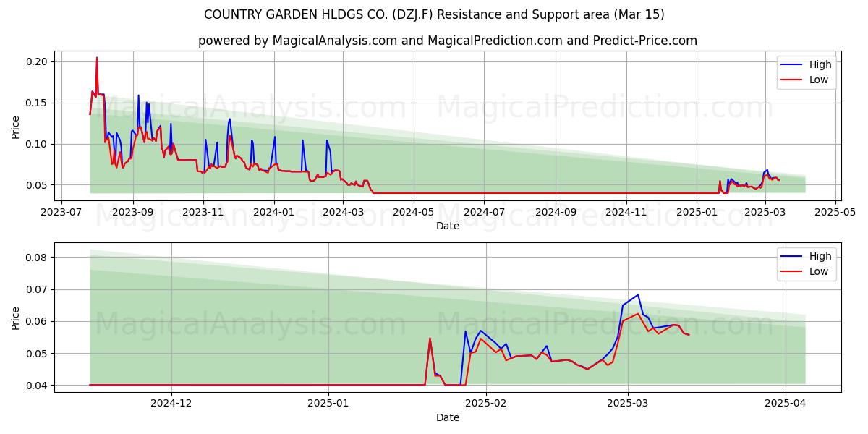The height and width of the screenshot is (434, 868).
Task: Click 'Low' legend entry in bottom chart
Action: [820, 271]
